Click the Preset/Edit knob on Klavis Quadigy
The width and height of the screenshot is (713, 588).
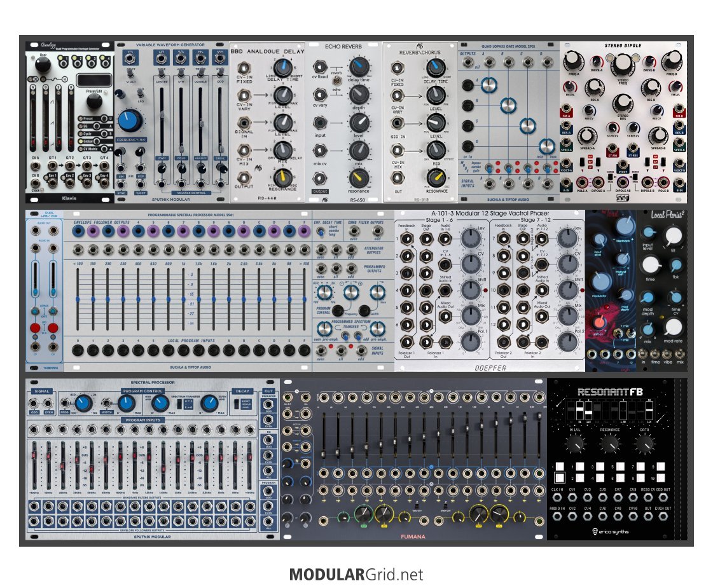(94, 101)
